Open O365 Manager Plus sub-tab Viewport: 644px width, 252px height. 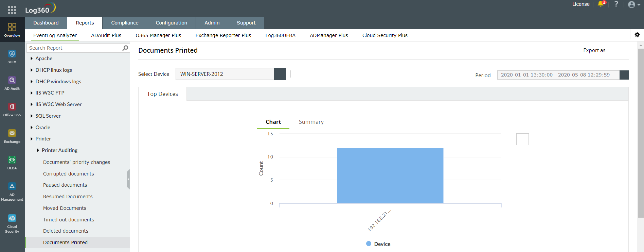[159, 35]
